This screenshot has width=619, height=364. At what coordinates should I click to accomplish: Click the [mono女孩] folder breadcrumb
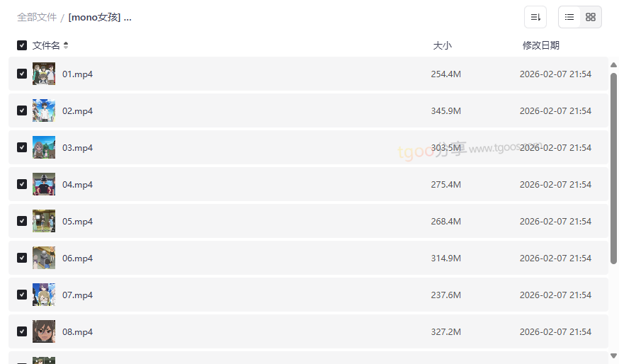click(100, 17)
